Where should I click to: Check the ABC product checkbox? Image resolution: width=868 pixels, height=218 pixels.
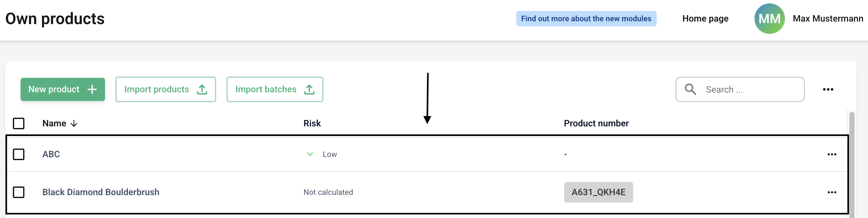click(19, 154)
